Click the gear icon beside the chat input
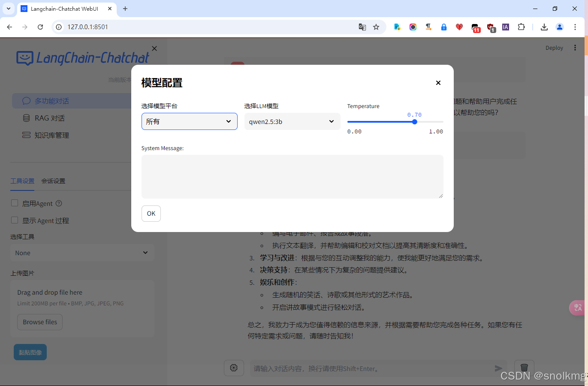The width and height of the screenshot is (588, 386). pos(234,368)
